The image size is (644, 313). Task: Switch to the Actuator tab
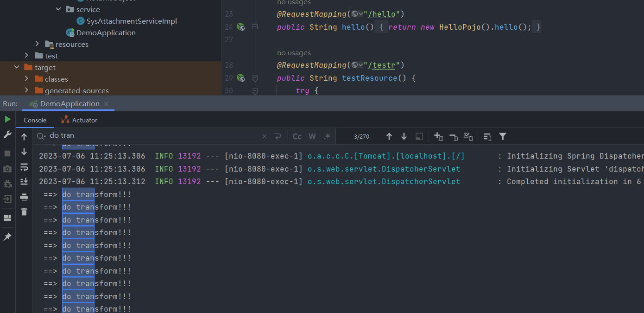coord(79,120)
